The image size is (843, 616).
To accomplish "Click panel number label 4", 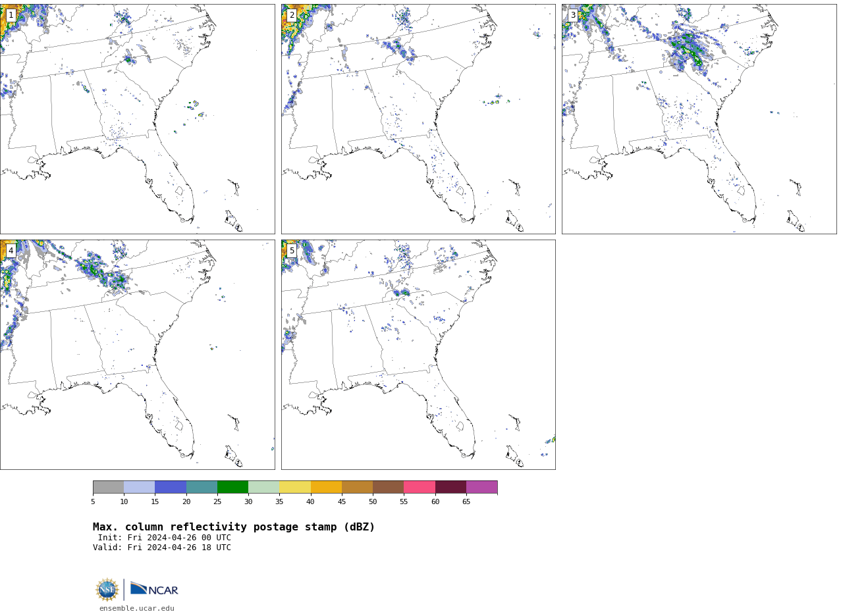I will point(11,251).
